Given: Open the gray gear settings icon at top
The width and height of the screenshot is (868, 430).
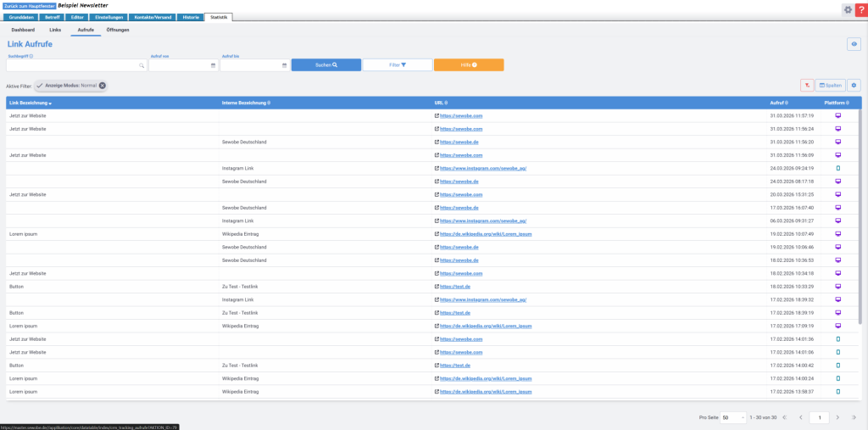Looking at the screenshot, I should [x=847, y=9].
